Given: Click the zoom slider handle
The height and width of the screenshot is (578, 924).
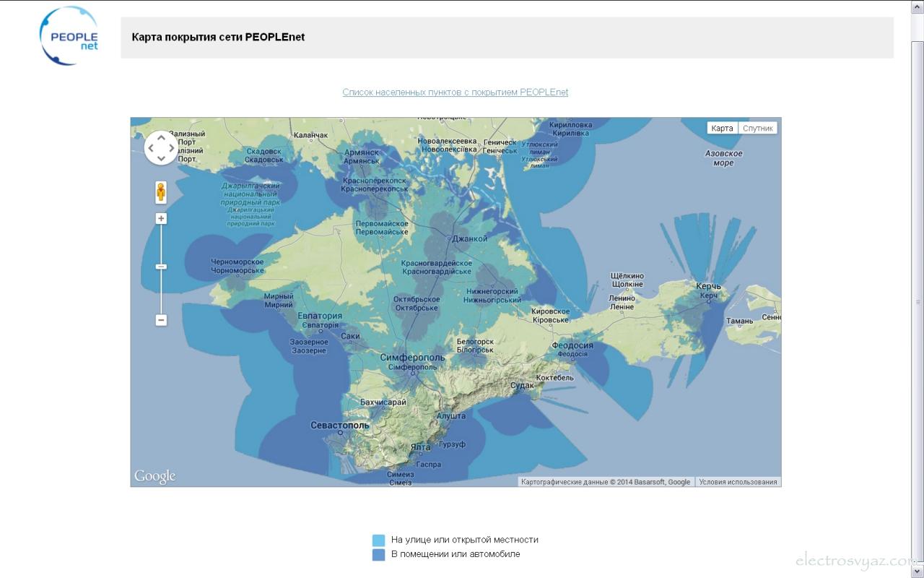Looking at the screenshot, I should pyautogui.click(x=161, y=267).
